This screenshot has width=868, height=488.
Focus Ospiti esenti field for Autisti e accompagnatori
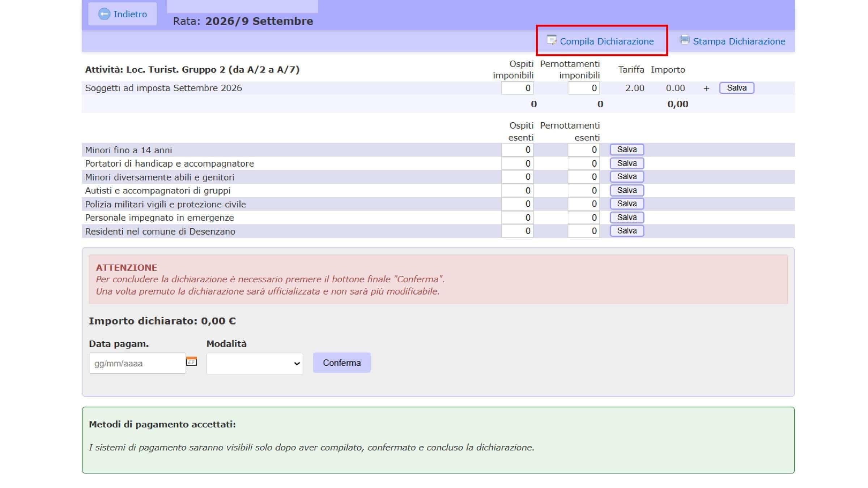tap(517, 191)
